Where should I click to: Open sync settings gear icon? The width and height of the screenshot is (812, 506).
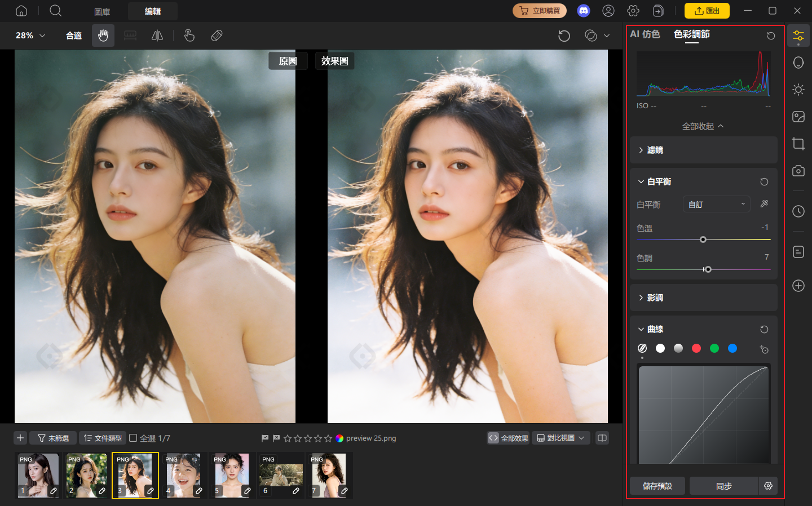coord(768,486)
